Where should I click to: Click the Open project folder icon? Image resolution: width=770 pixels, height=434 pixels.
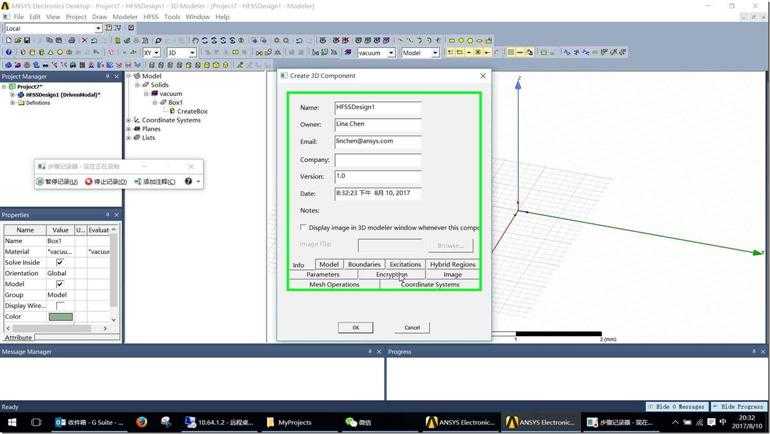click(x=18, y=40)
